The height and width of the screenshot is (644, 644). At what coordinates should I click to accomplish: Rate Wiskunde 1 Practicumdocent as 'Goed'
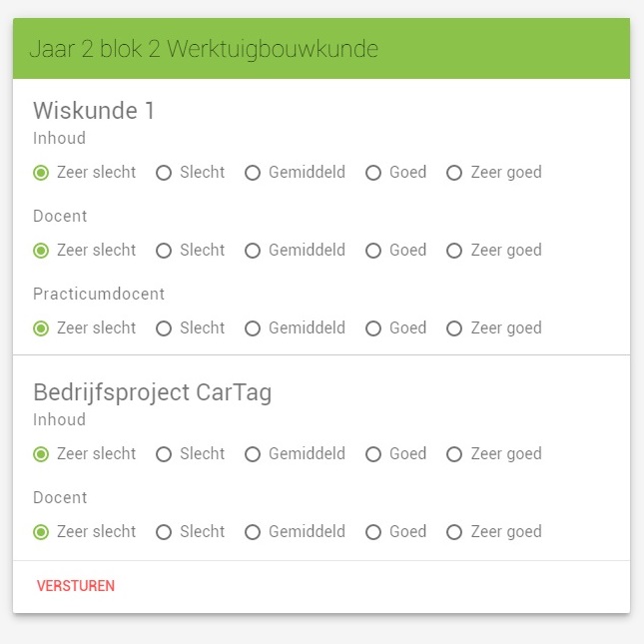tap(373, 328)
